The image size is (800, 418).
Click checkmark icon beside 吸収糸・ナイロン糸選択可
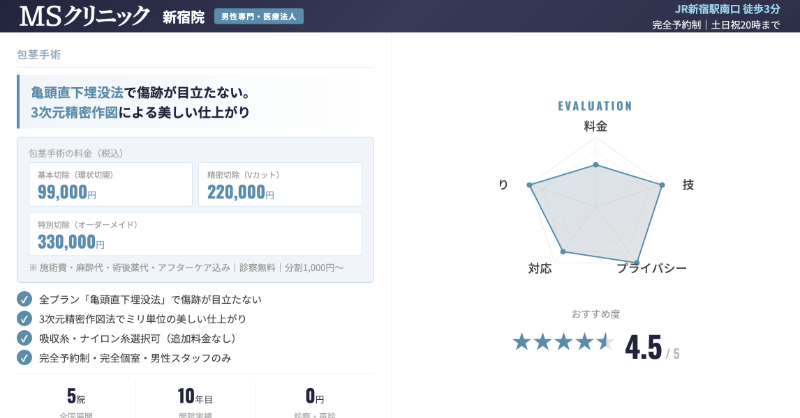(25, 338)
